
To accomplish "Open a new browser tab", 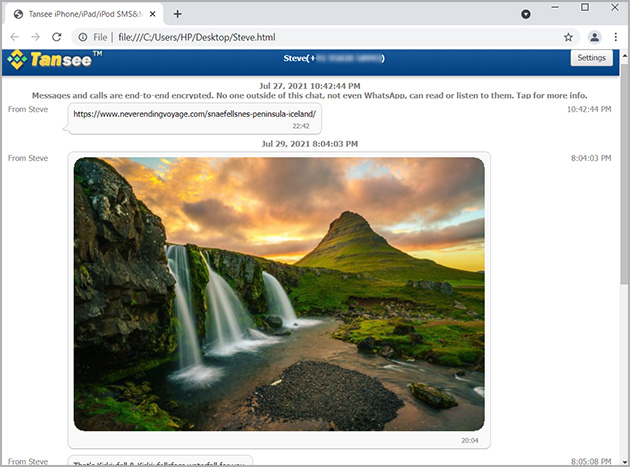I will 178,14.
